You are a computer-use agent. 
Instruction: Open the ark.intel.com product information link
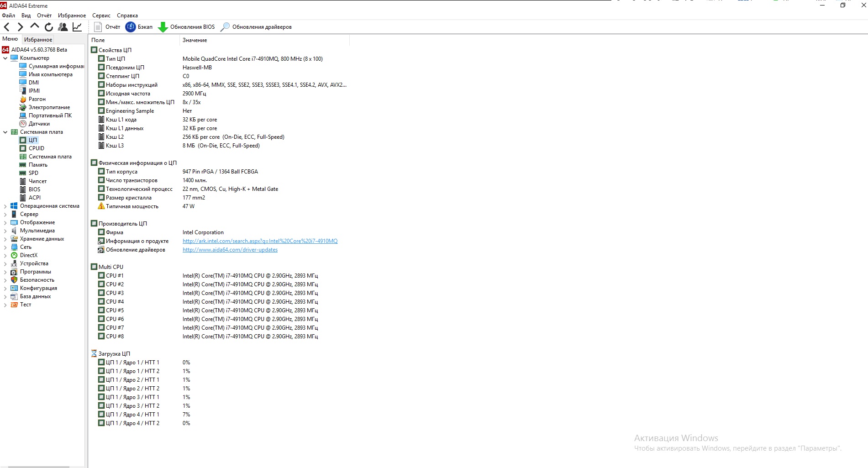pyautogui.click(x=260, y=241)
